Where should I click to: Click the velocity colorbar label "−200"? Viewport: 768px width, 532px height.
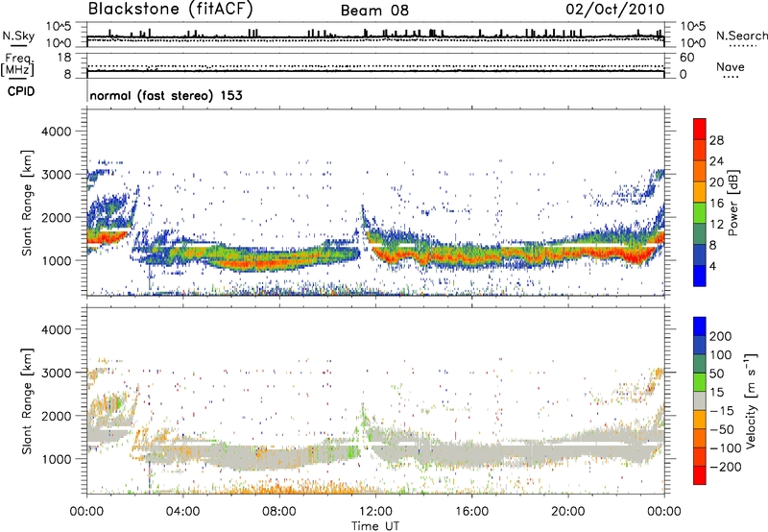click(726, 467)
